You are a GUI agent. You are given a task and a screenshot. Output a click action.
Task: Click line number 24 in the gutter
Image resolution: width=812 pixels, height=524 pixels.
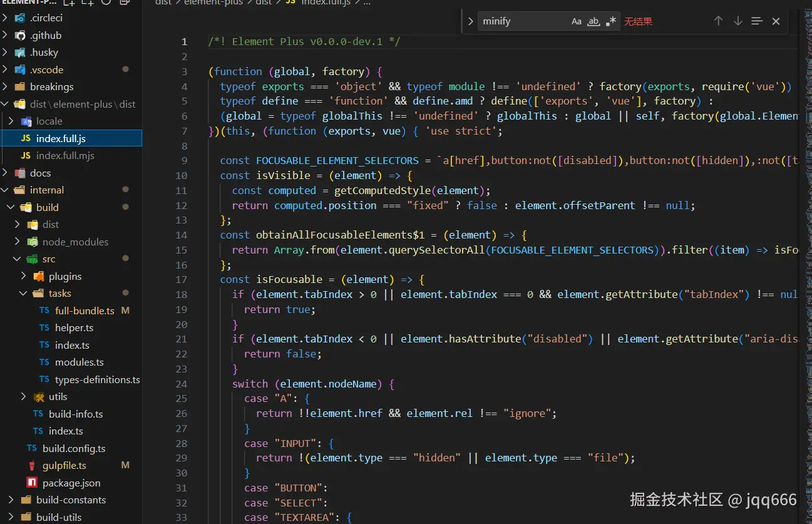(x=182, y=384)
